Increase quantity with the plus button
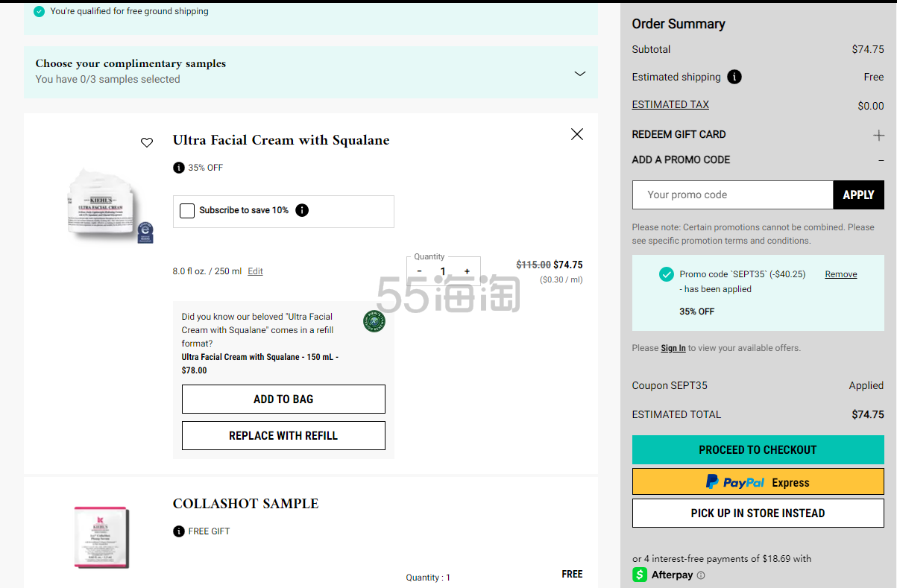This screenshot has width=897, height=588. 467,271
